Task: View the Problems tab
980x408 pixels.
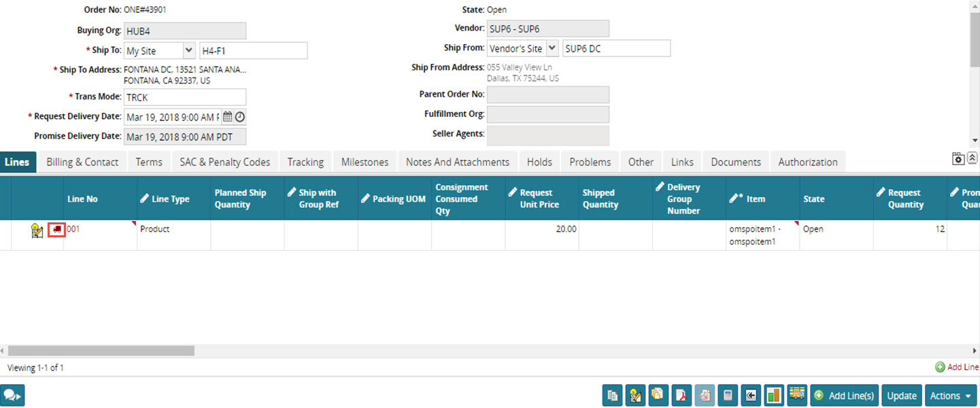Action: pos(590,162)
